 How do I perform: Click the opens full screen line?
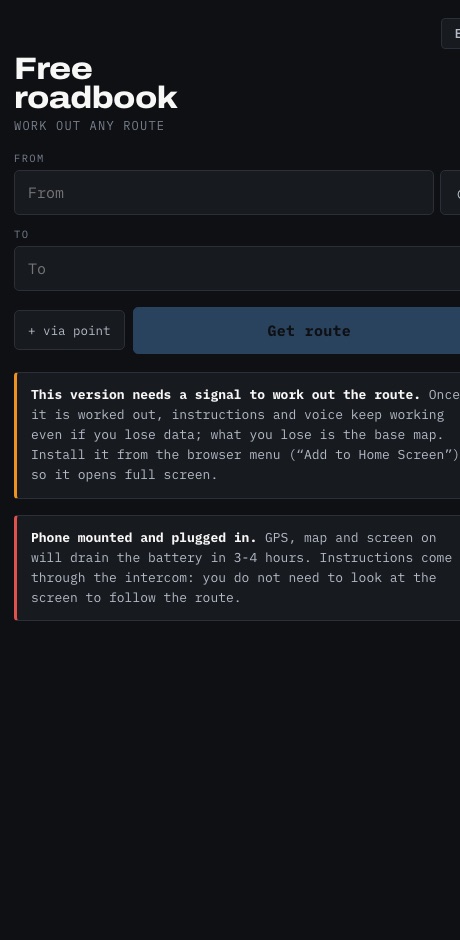(x=124, y=474)
